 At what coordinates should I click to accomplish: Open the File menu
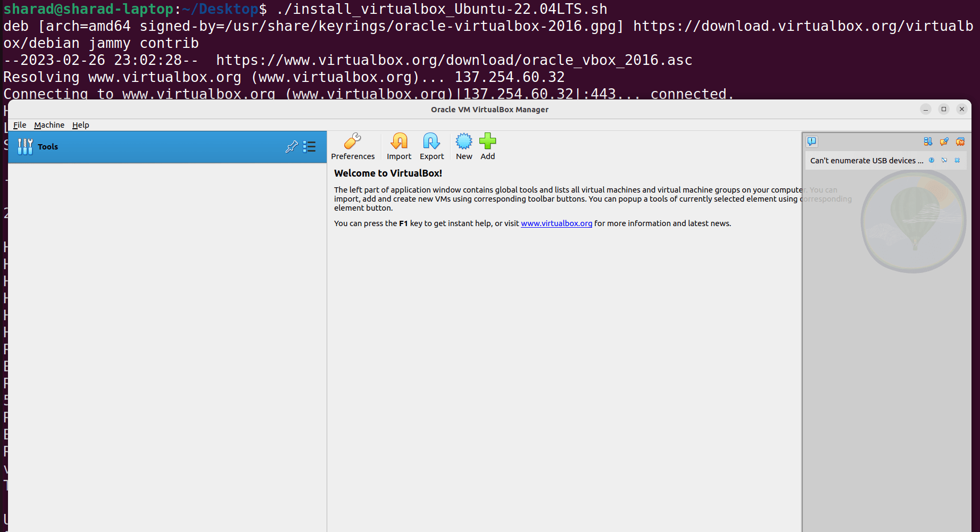point(20,125)
